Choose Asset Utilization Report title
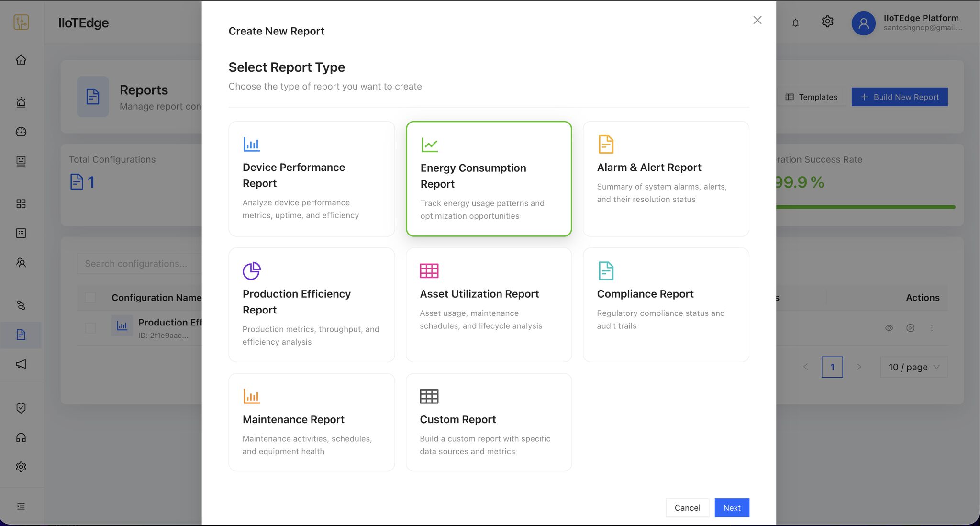Image resolution: width=980 pixels, height=526 pixels. coord(479,294)
